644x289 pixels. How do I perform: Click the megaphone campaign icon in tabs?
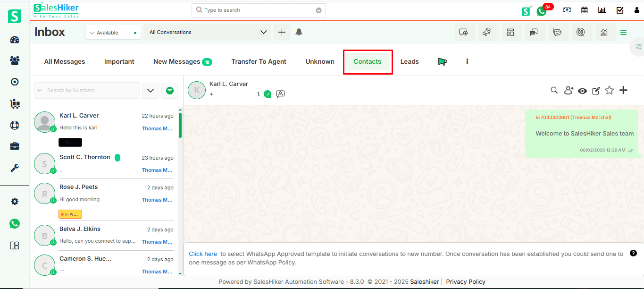tap(442, 61)
